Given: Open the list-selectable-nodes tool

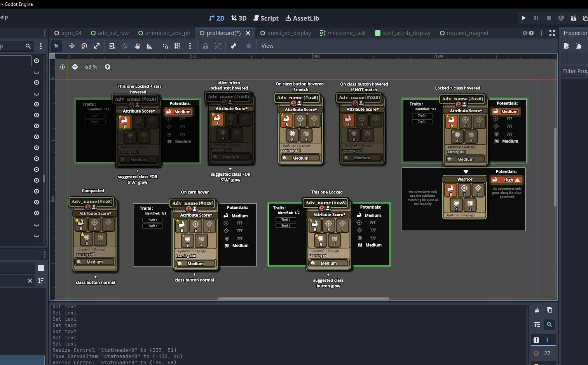Looking at the screenshot, I should pos(112,46).
